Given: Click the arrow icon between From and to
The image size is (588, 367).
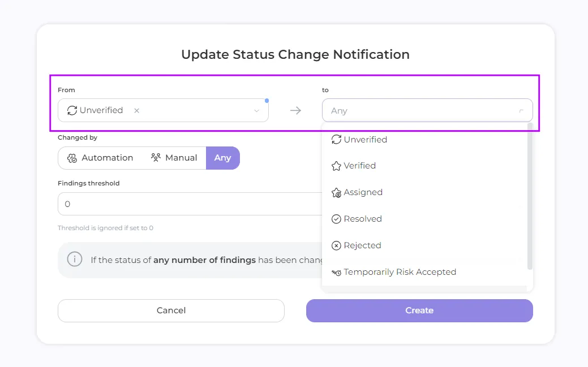Looking at the screenshot, I should click(295, 111).
